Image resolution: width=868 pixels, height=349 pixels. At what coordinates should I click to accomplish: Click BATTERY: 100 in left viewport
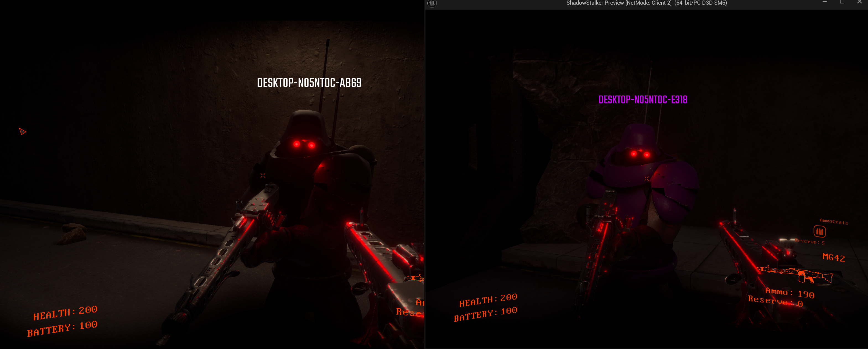coord(63,329)
